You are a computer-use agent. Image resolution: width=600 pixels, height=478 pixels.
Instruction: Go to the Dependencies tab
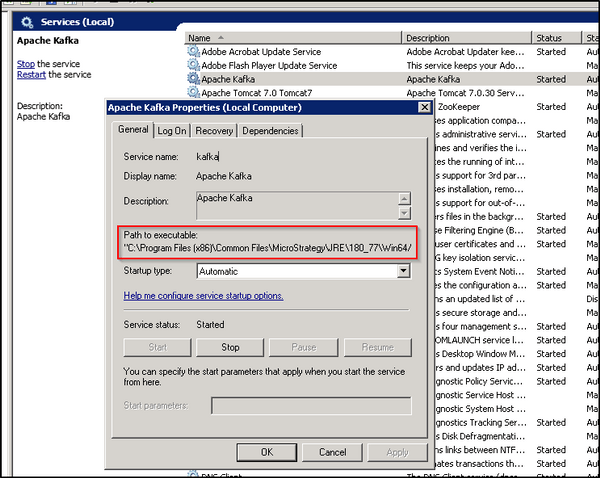tap(270, 130)
